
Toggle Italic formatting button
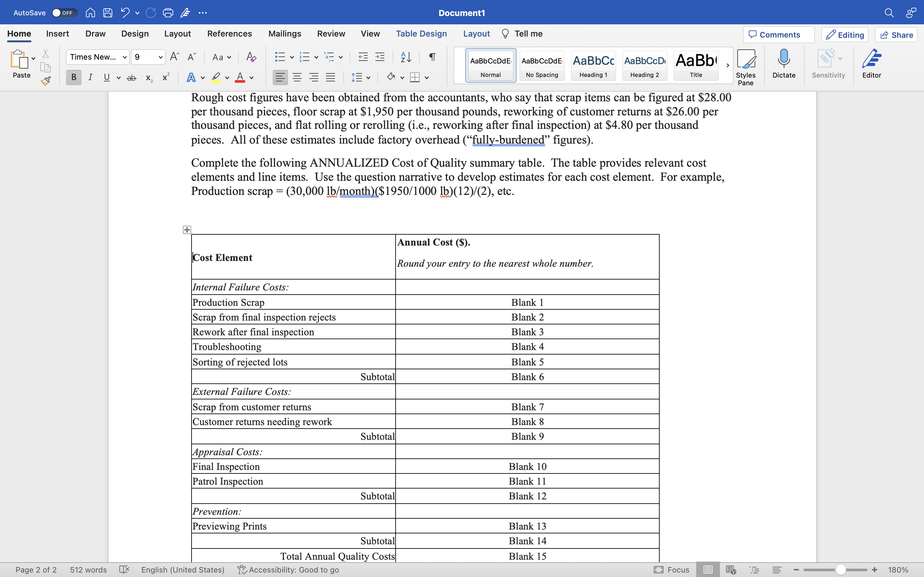tap(90, 78)
